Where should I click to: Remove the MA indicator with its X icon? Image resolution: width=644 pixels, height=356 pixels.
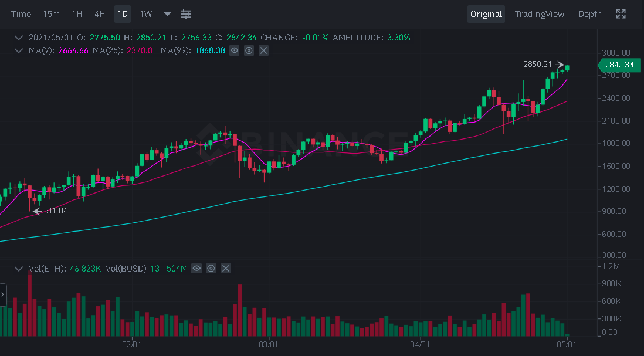[x=263, y=51]
